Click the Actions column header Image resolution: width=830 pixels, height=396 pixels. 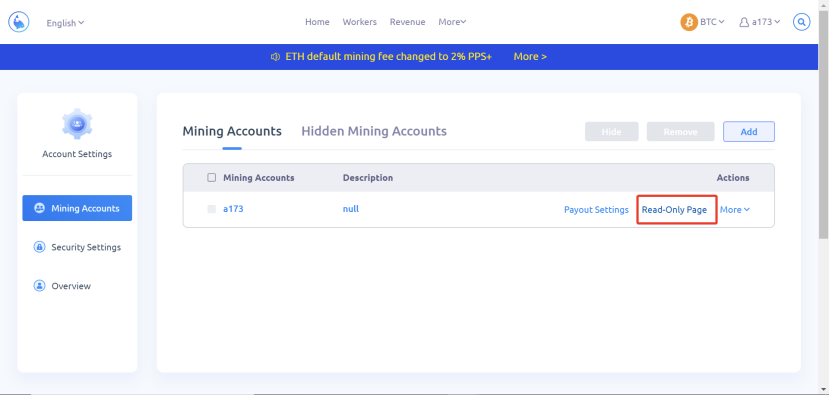[x=733, y=178]
